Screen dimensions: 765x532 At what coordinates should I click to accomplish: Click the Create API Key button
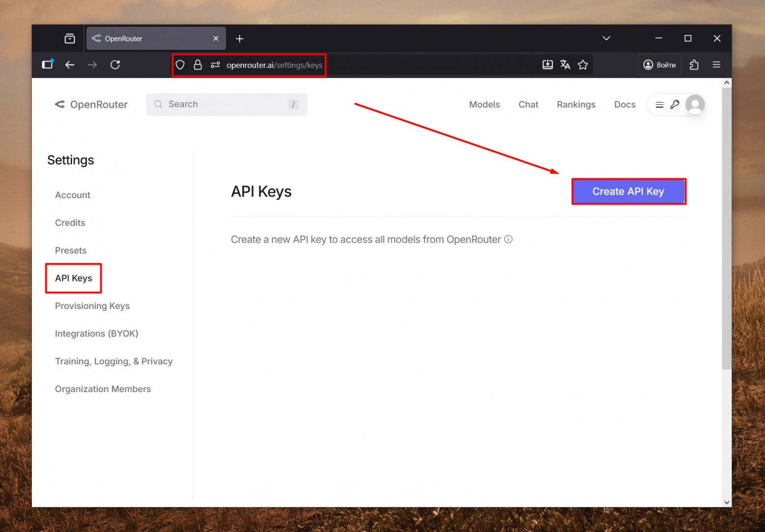point(628,191)
